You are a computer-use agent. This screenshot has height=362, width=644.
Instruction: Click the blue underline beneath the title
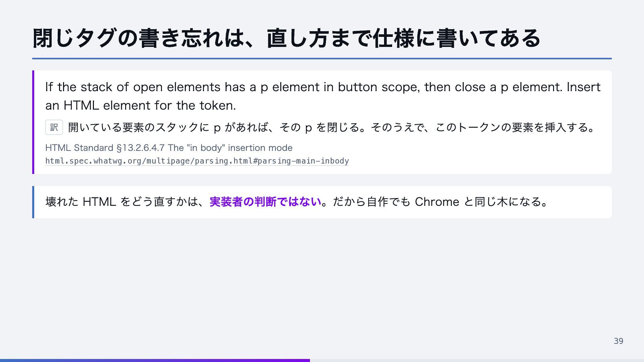pos(322,58)
